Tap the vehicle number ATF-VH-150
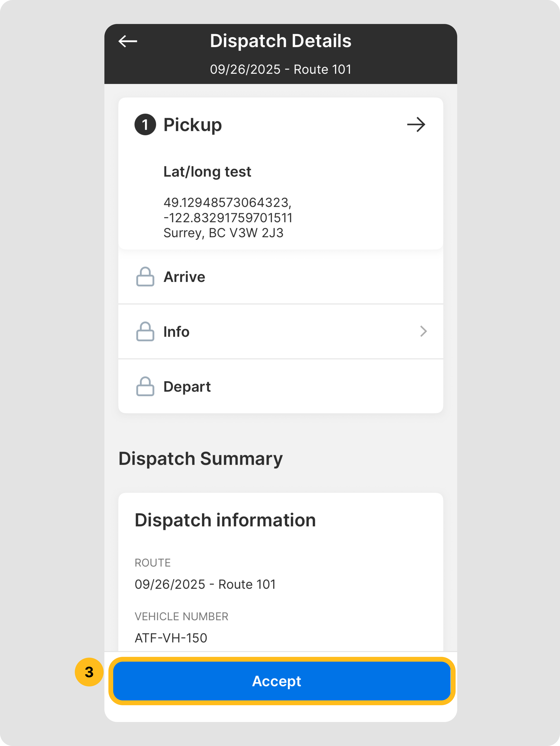This screenshot has height=746, width=560. 171,638
